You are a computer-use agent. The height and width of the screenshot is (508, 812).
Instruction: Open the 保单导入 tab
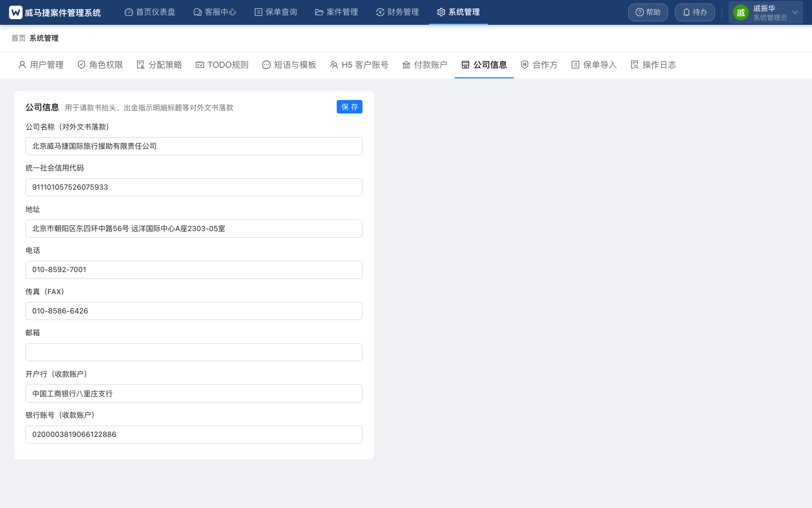point(594,65)
